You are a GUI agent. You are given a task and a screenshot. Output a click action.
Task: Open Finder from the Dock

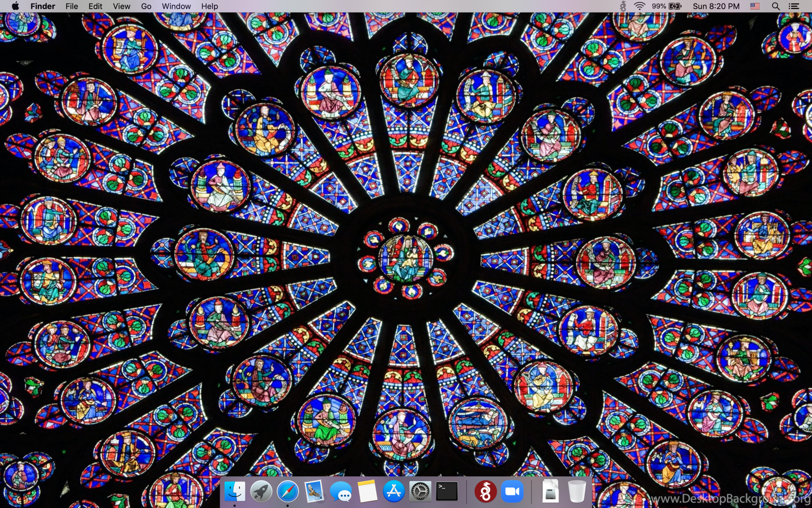point(235,491)
